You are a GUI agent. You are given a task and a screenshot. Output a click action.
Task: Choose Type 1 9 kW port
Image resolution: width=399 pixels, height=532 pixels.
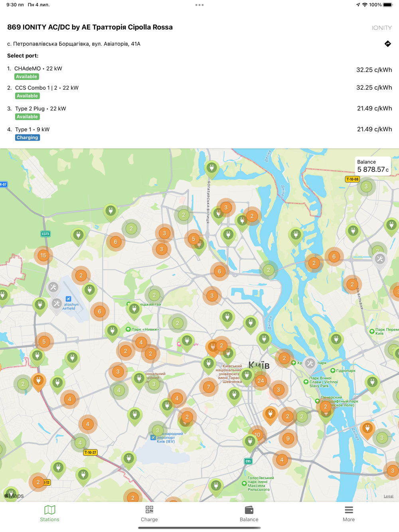point(199,133)
